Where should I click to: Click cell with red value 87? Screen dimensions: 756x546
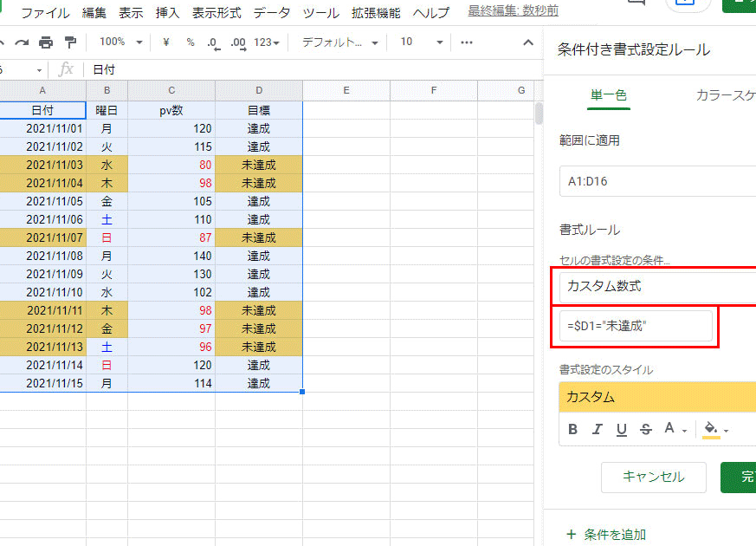pyautogui.click(x=171, y=237)
